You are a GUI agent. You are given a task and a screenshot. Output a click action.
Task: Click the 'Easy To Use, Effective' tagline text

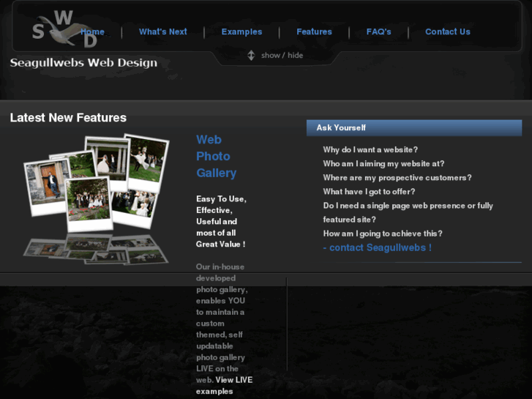[221, 221]
